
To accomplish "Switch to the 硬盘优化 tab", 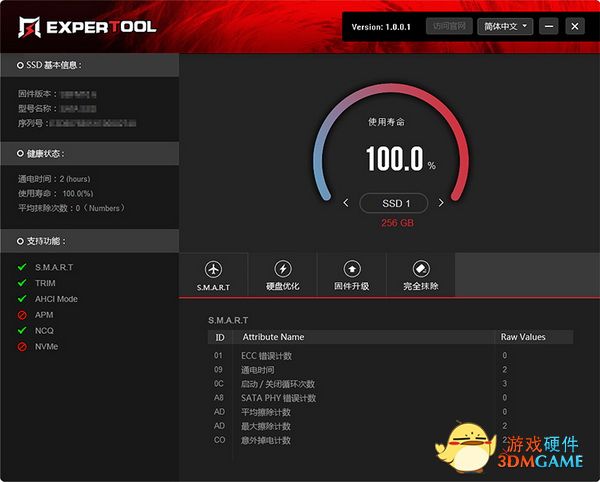I will click(283, 275).
